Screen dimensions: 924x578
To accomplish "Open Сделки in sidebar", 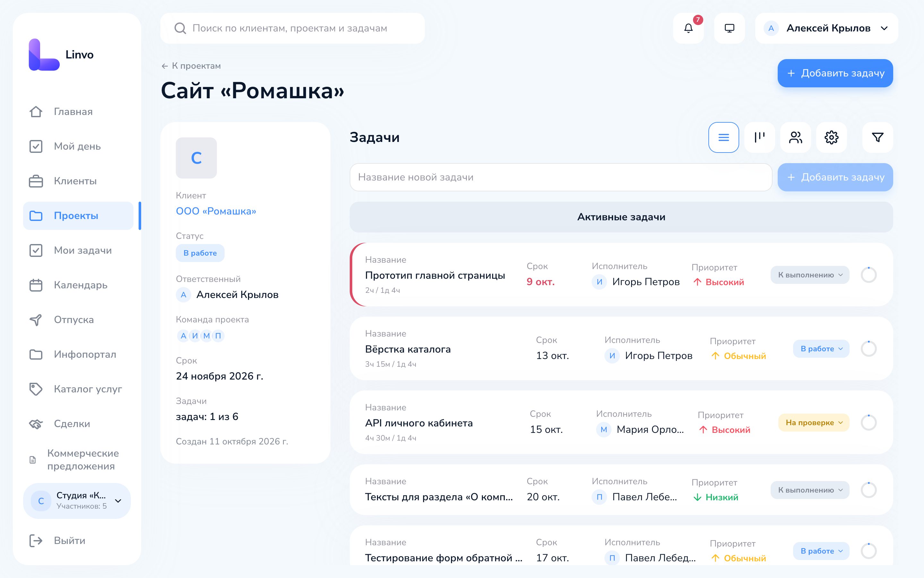I will coord(78,424).
